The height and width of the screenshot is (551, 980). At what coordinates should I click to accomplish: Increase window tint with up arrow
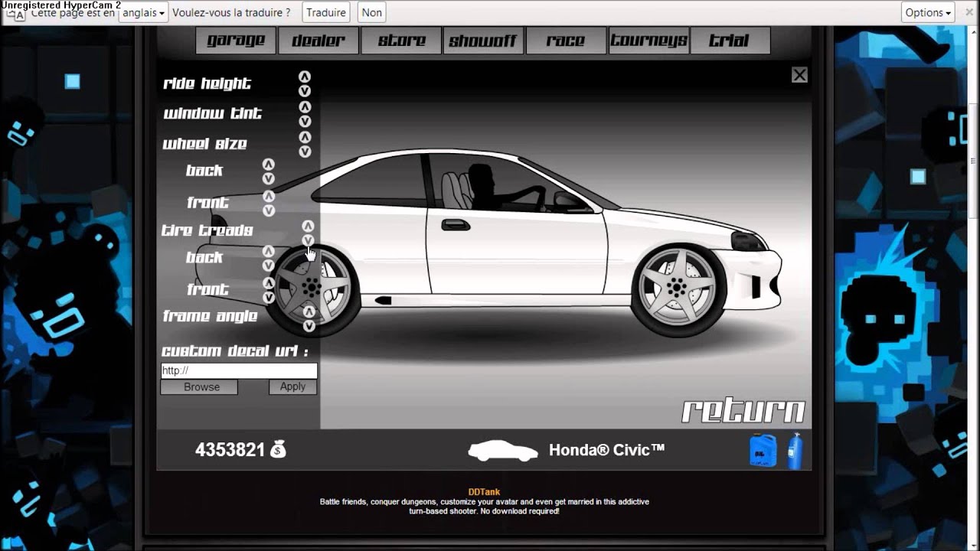305,107
